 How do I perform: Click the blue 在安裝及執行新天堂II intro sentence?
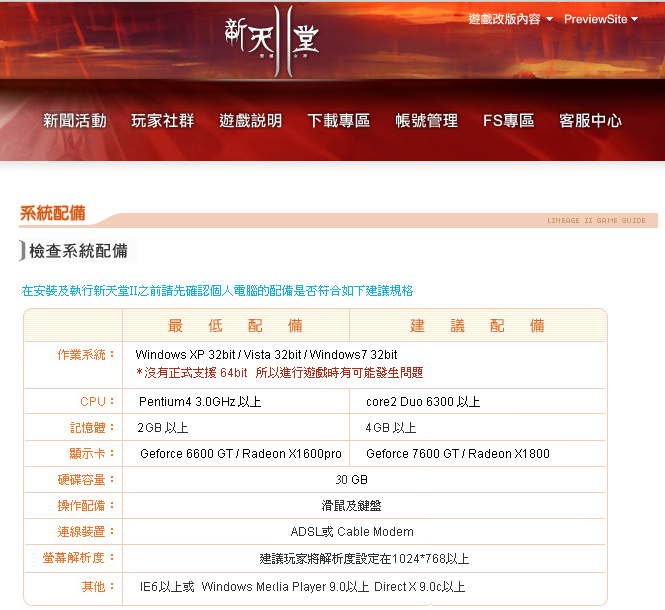point(217,291)
